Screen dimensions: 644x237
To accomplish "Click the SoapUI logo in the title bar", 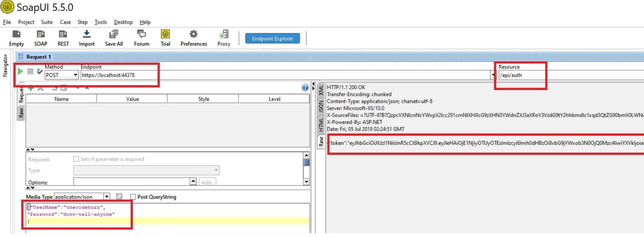I will [7, 7].
